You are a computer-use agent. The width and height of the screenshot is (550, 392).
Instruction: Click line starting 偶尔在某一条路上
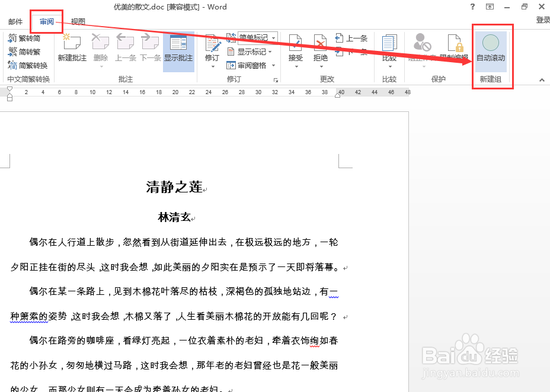tap(184, 291)
